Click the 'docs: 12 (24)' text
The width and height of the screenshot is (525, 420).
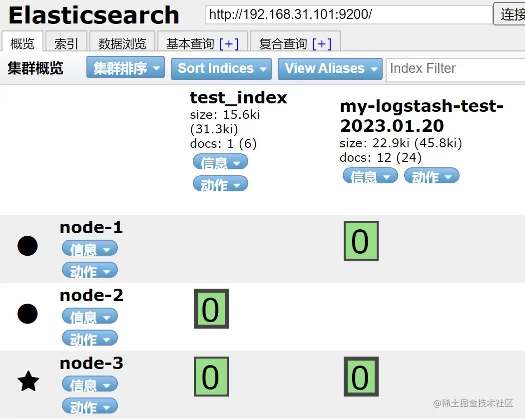click(x=380, y=157)
